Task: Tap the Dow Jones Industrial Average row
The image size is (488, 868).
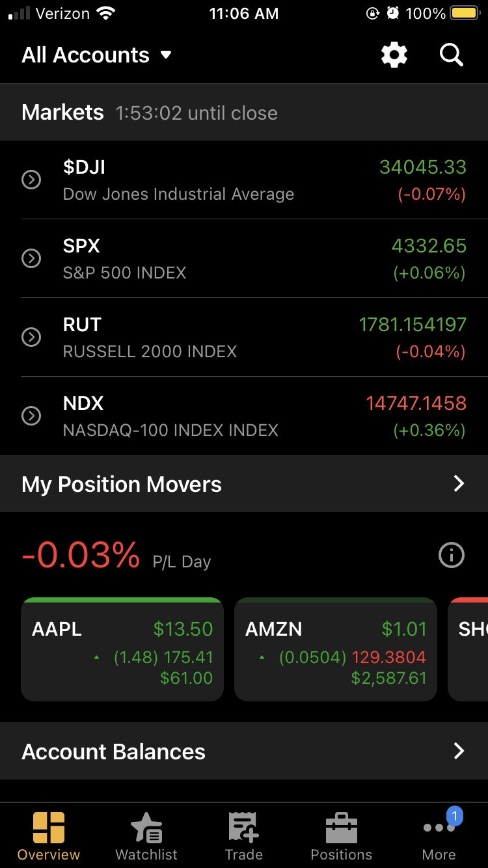Action: [x=244, y=180]
